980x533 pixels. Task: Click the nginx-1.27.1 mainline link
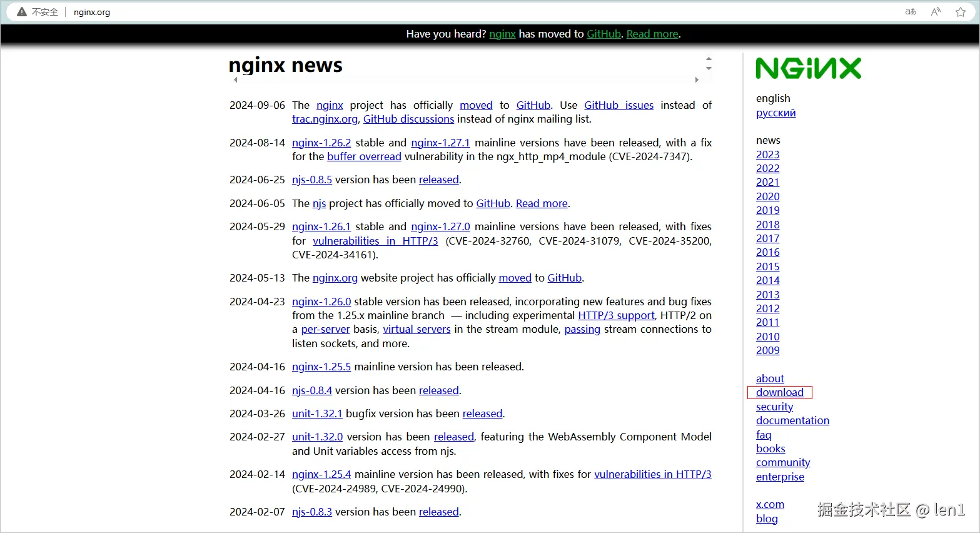pos(440,143)
